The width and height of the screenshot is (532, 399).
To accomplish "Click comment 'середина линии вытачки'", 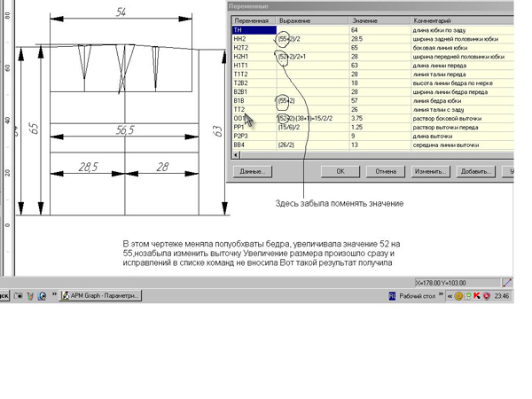I will (x=446, y=145).
